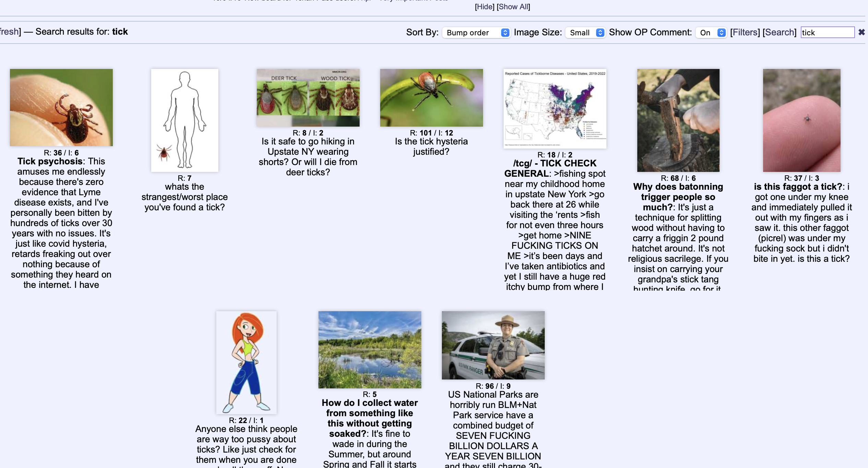Click the 'R: 68 / I: 6' reply count
This screenshot has width=868, height=468.
(678, 178)
